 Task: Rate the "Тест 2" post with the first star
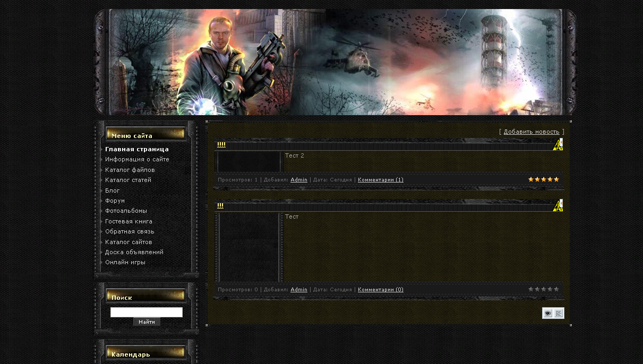[x=531, y=179]
